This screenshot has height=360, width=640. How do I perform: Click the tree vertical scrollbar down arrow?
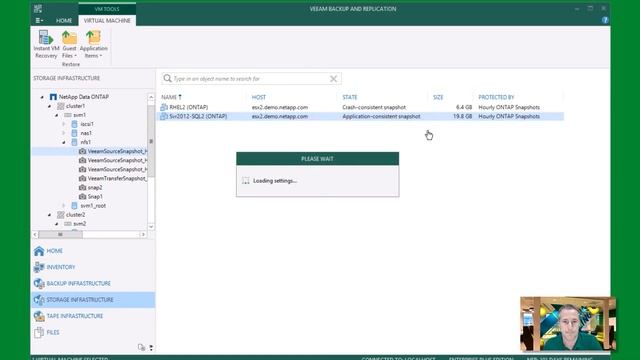tap(151, 227)
